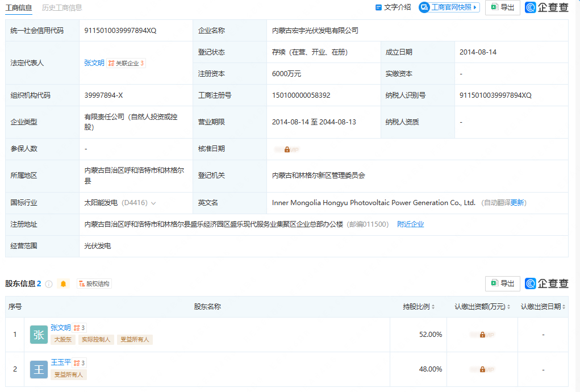Click registration number 150100000058392

(x=301, y=95)
